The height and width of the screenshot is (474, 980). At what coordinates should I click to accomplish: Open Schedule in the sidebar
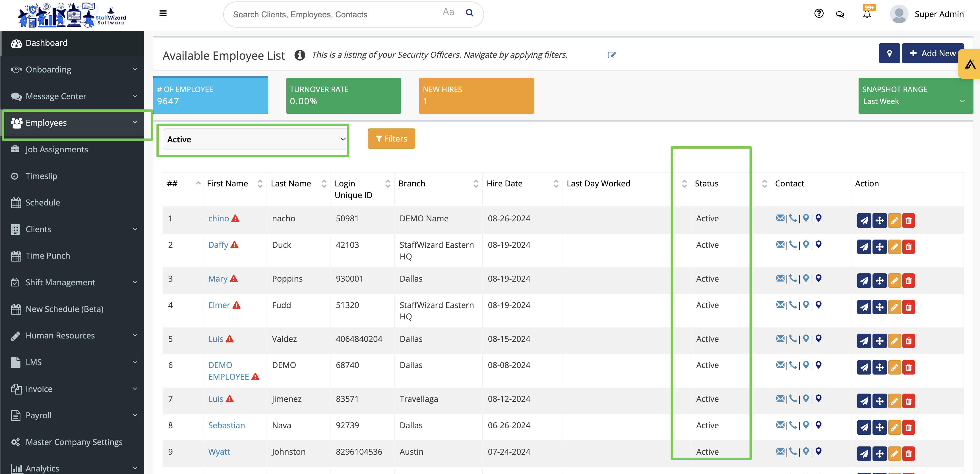click(x=72, y=203)
